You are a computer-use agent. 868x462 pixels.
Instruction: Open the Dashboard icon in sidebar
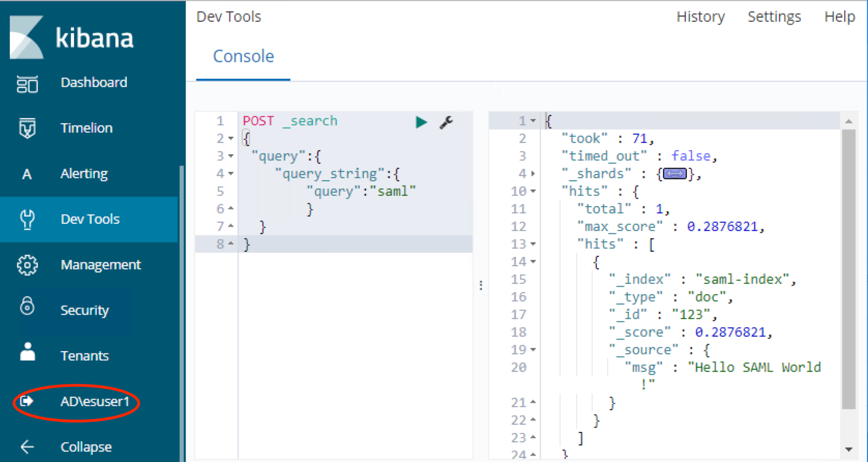[27, 83]
